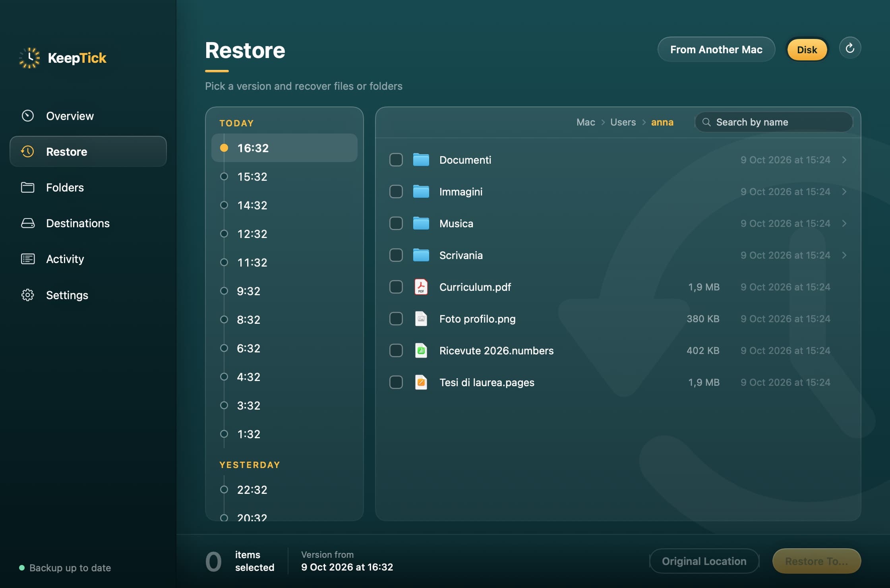
Task: Select the anna breadcrumb item
Action: click(x=662, y=122)
